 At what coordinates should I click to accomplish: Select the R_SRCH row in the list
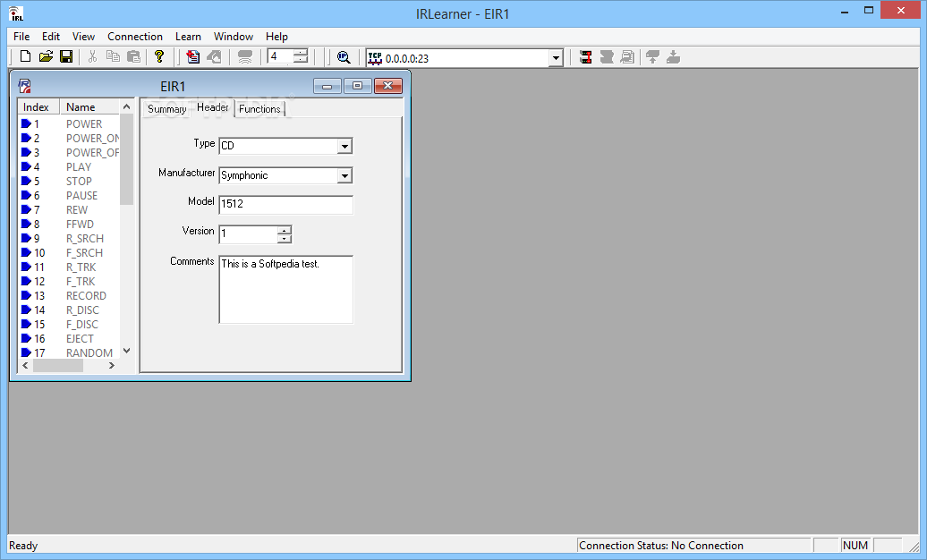click(69, 238)
